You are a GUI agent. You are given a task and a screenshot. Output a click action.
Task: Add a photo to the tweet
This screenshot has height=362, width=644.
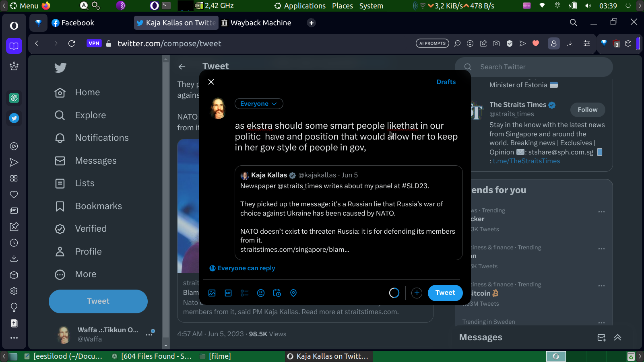[x=212, y=293]
